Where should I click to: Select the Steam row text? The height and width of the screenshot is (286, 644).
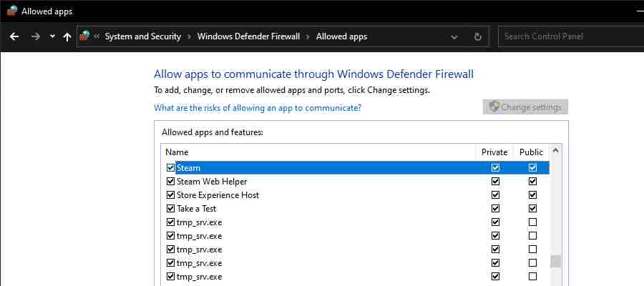(188, 168)
